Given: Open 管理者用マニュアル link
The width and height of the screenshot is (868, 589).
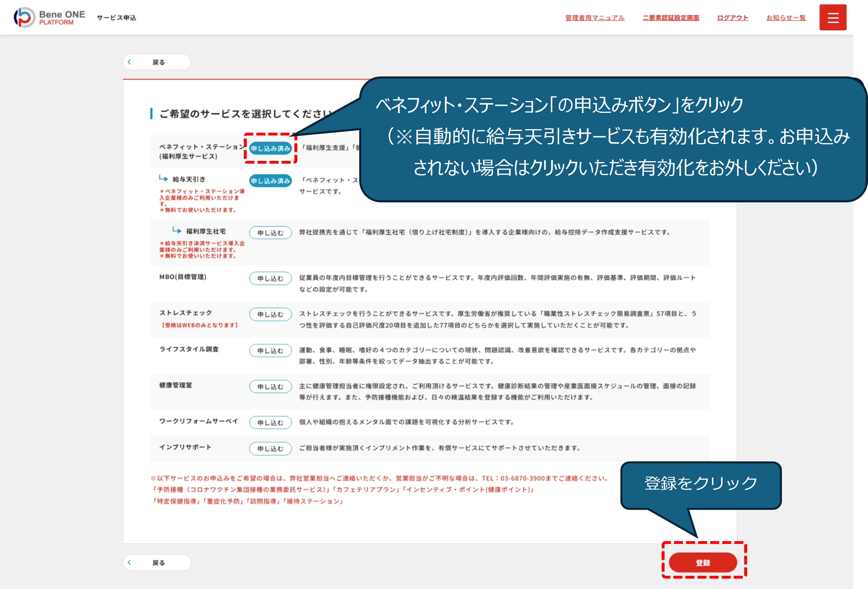Looking at the screenshot, I should (595, 17).
